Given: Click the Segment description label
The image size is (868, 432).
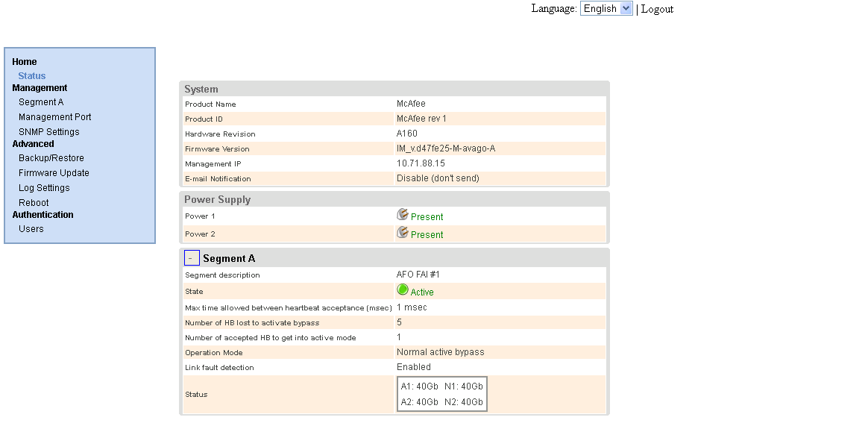Looking at the screenshot, I should pyautogui.click(x=222, y=275).
